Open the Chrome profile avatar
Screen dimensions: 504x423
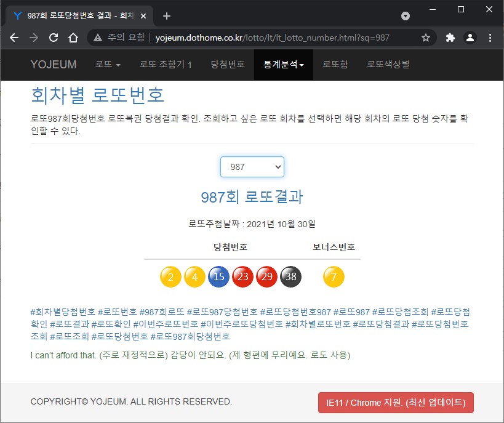coord(470,38)
